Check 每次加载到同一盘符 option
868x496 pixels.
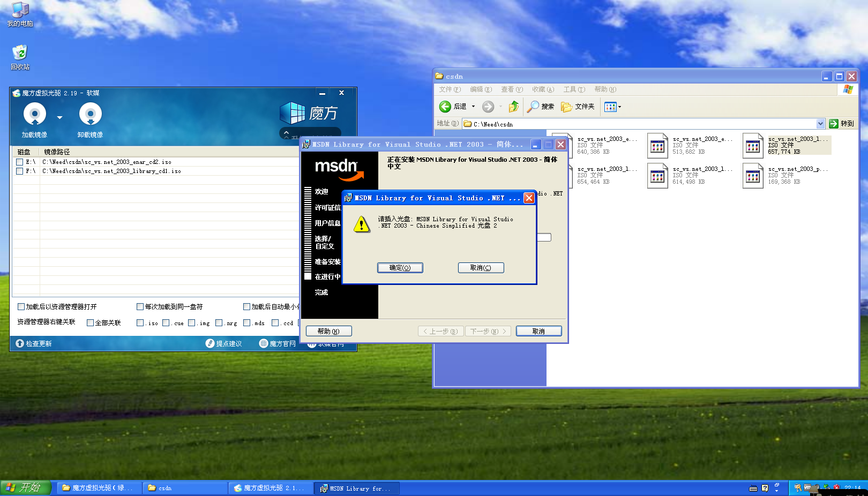tap(139, 306)
